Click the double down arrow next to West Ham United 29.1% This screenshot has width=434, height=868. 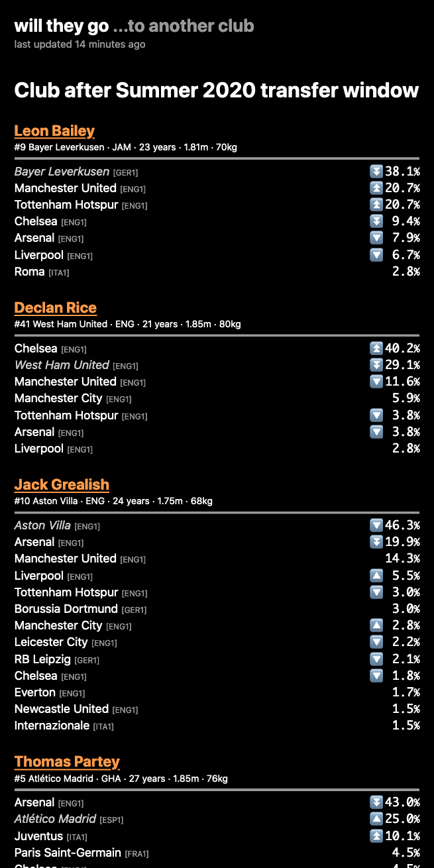click(376, 365)
